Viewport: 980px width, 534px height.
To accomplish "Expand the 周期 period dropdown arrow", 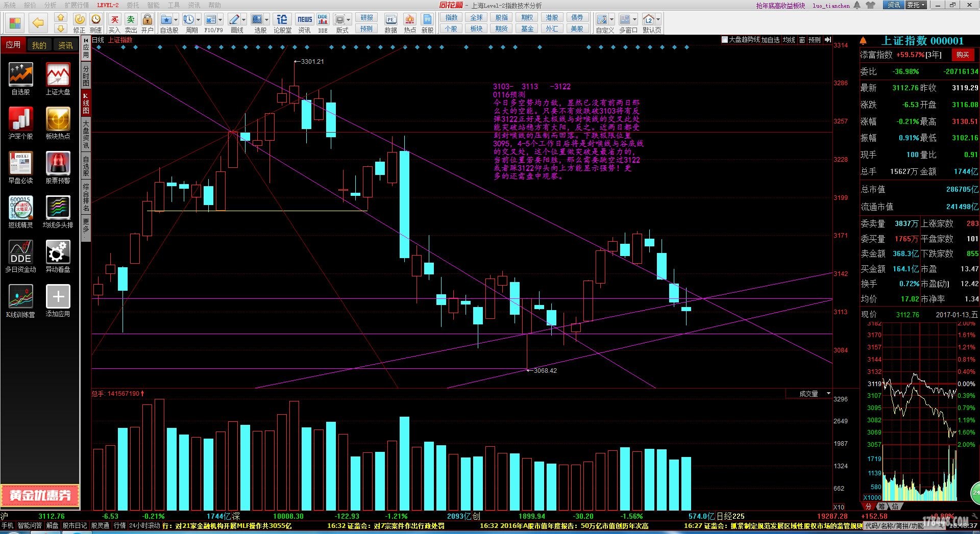I will pos(199,20).
